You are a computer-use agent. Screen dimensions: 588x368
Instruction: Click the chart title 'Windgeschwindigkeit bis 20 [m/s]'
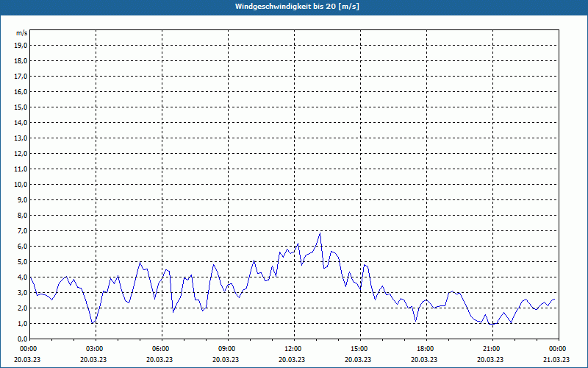[297, 7]
